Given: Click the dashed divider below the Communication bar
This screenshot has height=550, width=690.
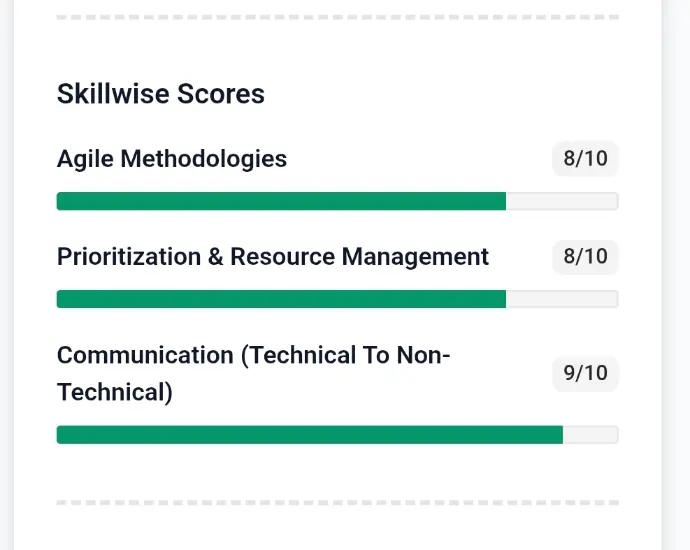Looking at the screenshot, I should pos(337,502).
